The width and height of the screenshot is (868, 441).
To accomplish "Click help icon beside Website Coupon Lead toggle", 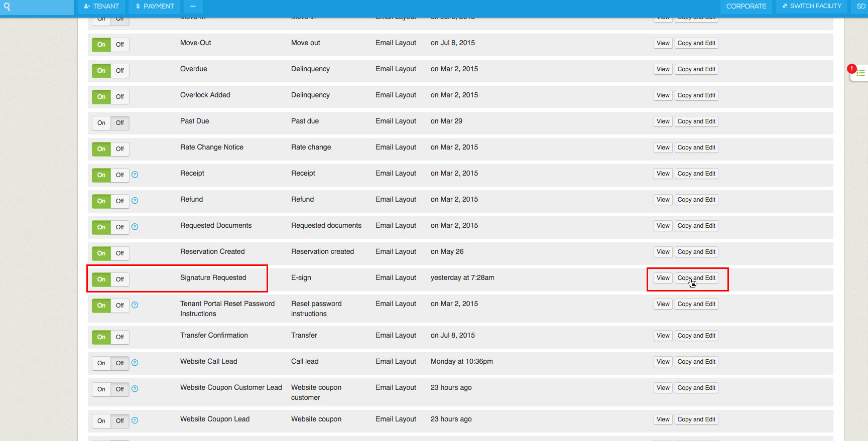I will click(x=135, y=420).
